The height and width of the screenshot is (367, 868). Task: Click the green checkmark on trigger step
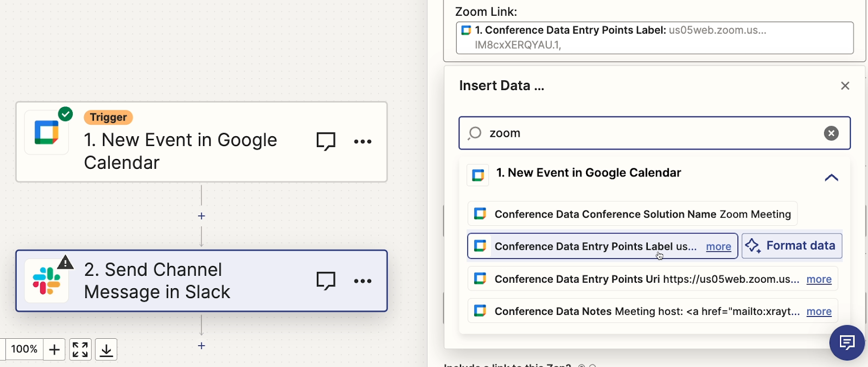66,114
